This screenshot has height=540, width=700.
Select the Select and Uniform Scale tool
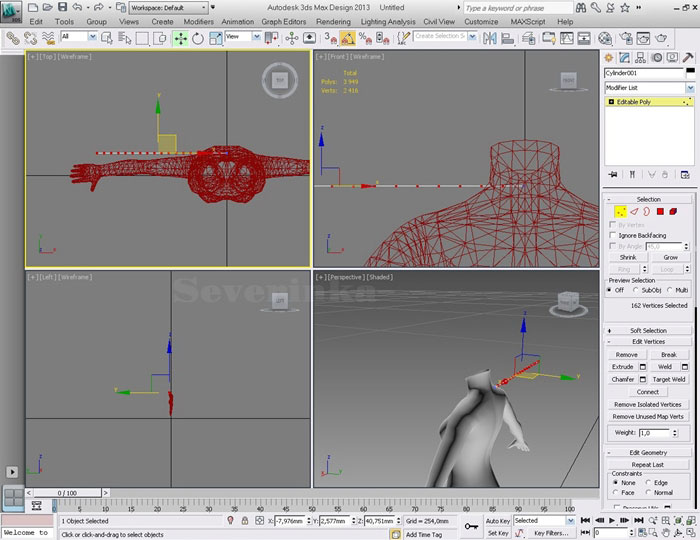pyautogui.click(x=215, y=38)
